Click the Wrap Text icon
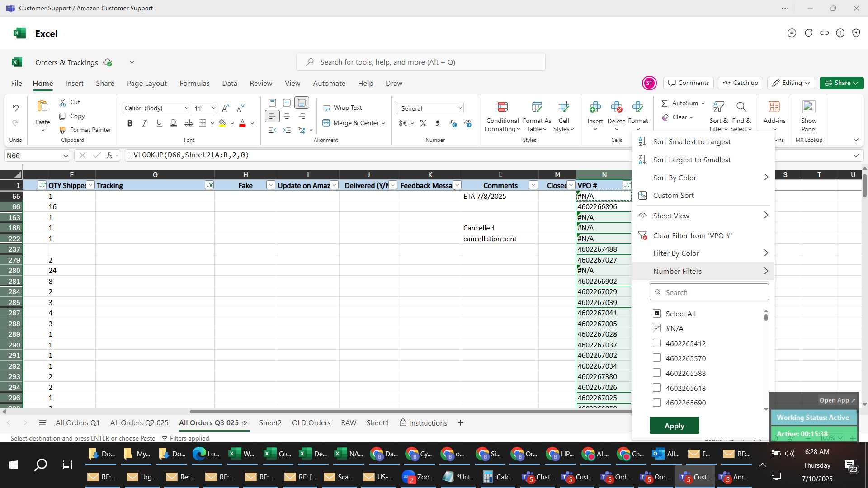The width and height of the screenshot is (868, 488). 326,108
